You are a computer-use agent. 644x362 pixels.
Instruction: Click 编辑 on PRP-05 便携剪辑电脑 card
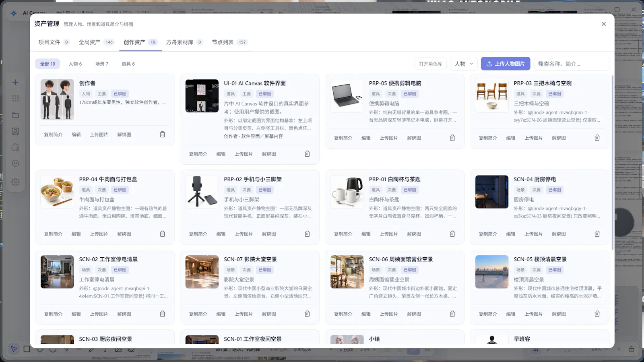tap(366, 138)
